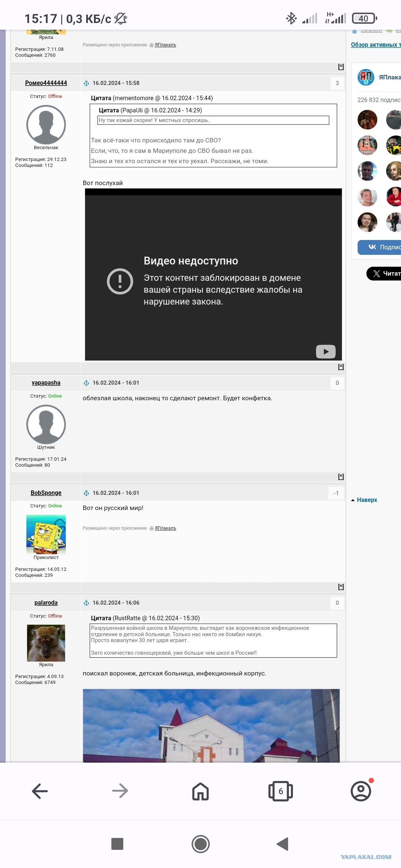Click the rating score 3 on Ромео4444444's post

click(337, 83)
